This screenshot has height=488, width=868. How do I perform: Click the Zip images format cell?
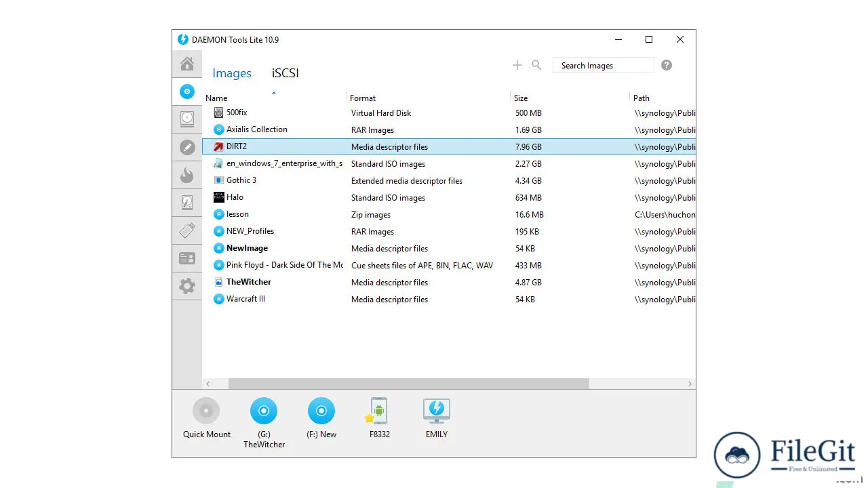pos(371,215)
